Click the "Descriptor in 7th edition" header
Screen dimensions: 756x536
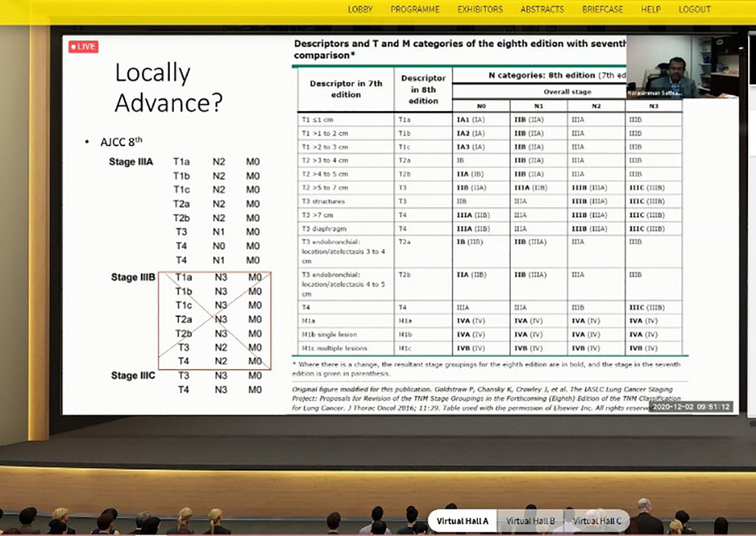point(346,89)
